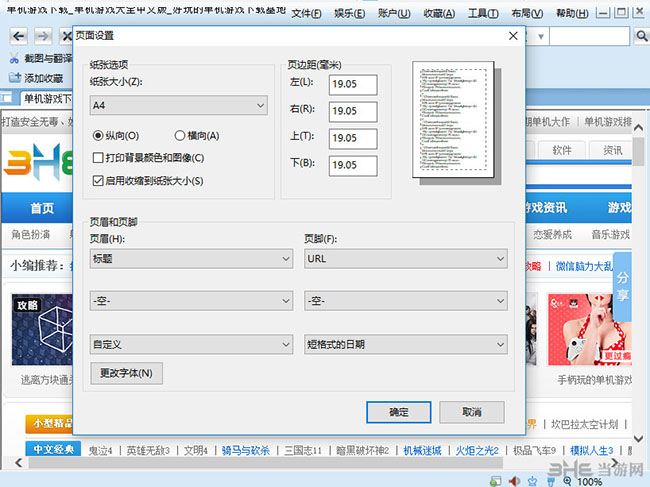Open the address bar history dropdown arrow

pos(541,36)
